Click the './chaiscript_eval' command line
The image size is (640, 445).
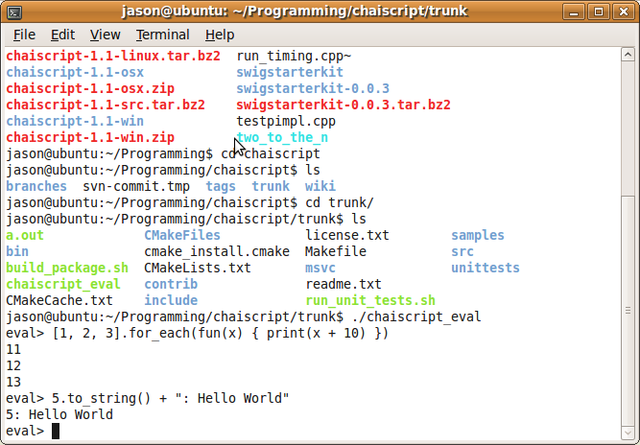[244, 317]
